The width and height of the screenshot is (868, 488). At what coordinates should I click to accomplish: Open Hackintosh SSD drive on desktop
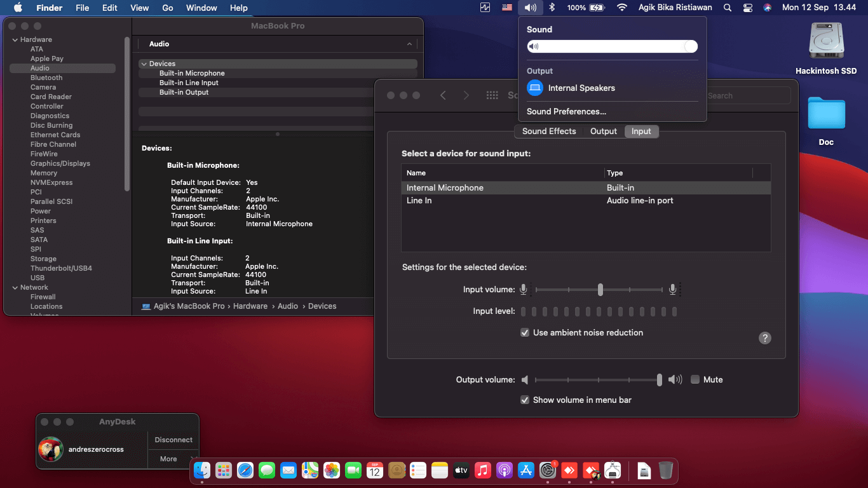[x=825, y=42]
